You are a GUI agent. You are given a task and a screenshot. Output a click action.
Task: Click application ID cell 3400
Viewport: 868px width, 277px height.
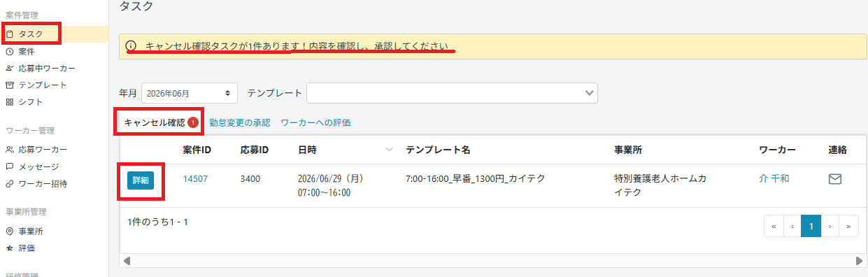tap(250, 178)
